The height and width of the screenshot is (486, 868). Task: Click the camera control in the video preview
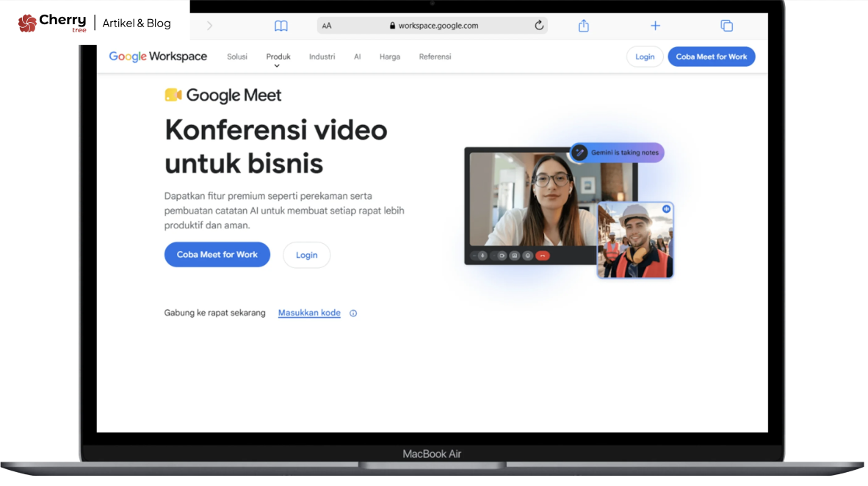502,255
